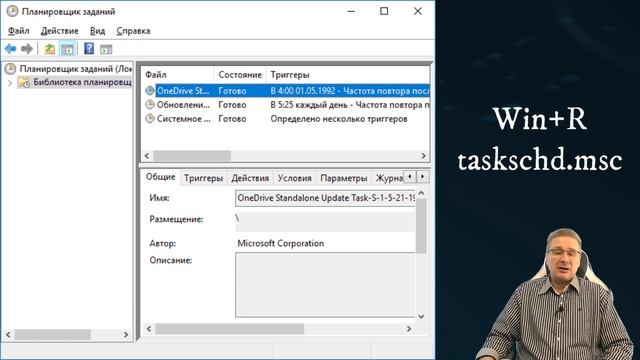Click the tab strip right scroll arrow
This screenshot has width=640, height=360.
[x=423, y=176]
